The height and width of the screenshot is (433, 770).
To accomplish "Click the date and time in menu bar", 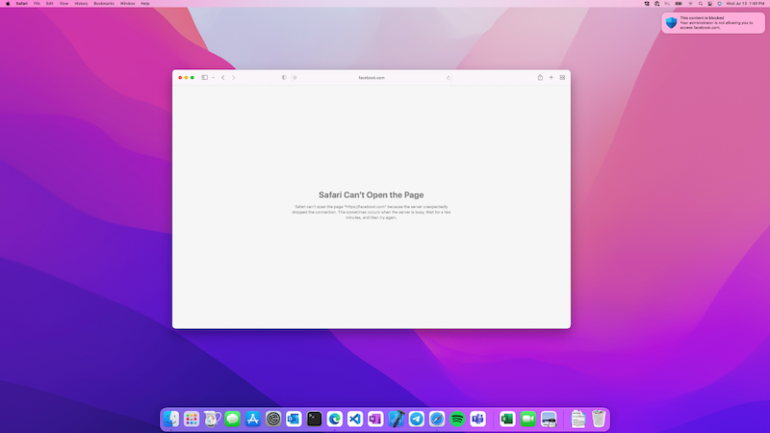I will click(745, 3).
